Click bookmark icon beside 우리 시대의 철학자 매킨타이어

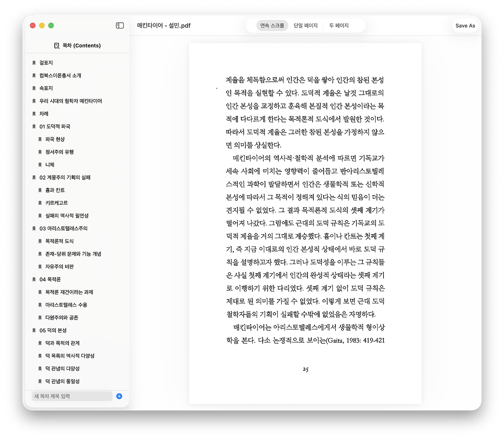(34, 101)
